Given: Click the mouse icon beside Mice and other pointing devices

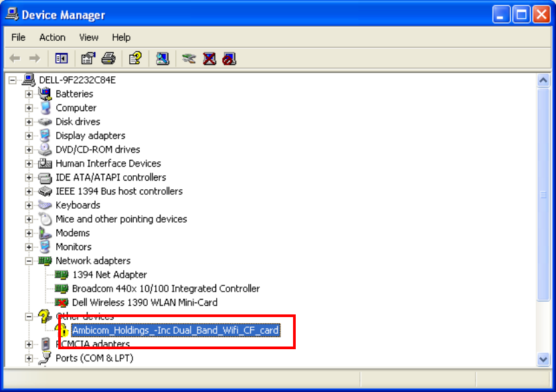Looking at the screenshot, I should click(x=45, y=219).
